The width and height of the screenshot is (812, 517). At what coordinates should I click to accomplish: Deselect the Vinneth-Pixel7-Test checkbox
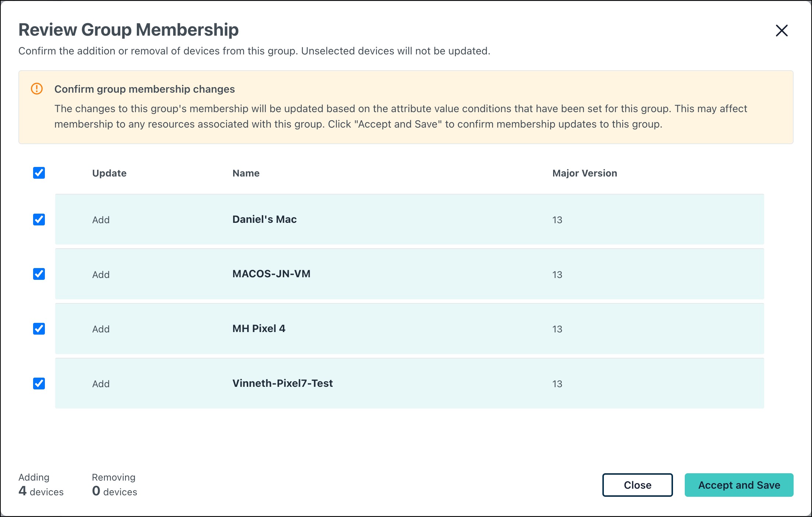39,383
